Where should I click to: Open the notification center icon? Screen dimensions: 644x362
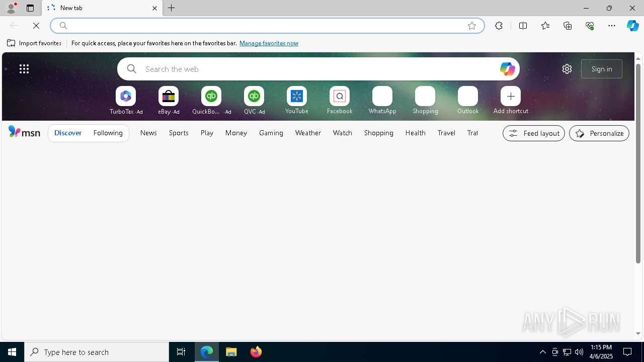627,352
